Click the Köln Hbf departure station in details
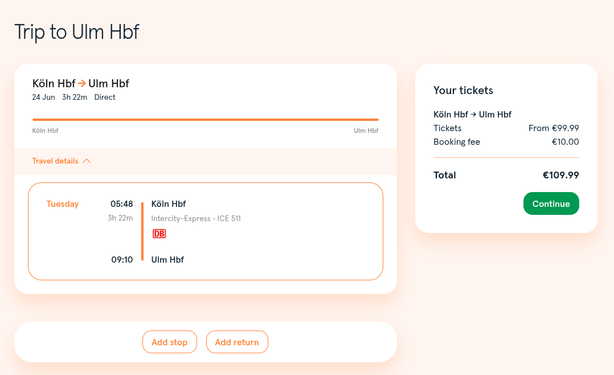This screenshot has height=375, width=614. pos(168,204)
